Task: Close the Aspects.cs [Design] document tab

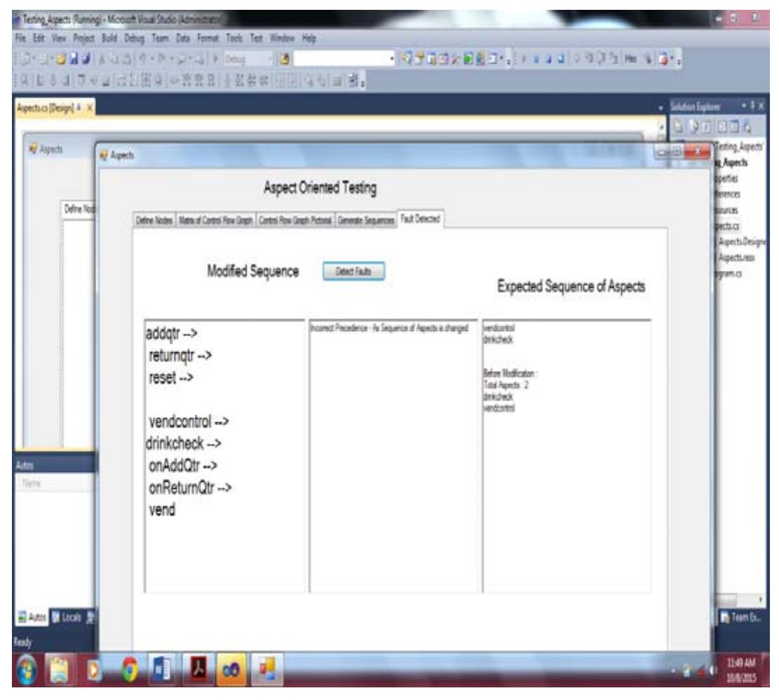Action: (x=90, y=108)
